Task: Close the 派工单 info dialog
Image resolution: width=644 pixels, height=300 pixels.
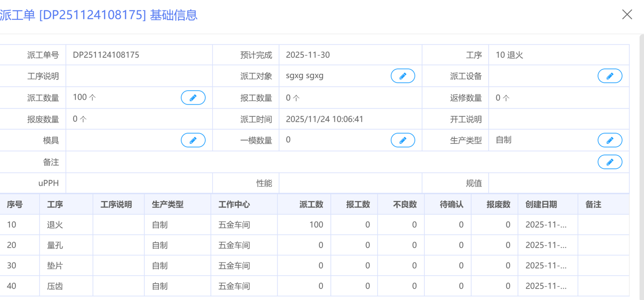Action: [627, 15]
